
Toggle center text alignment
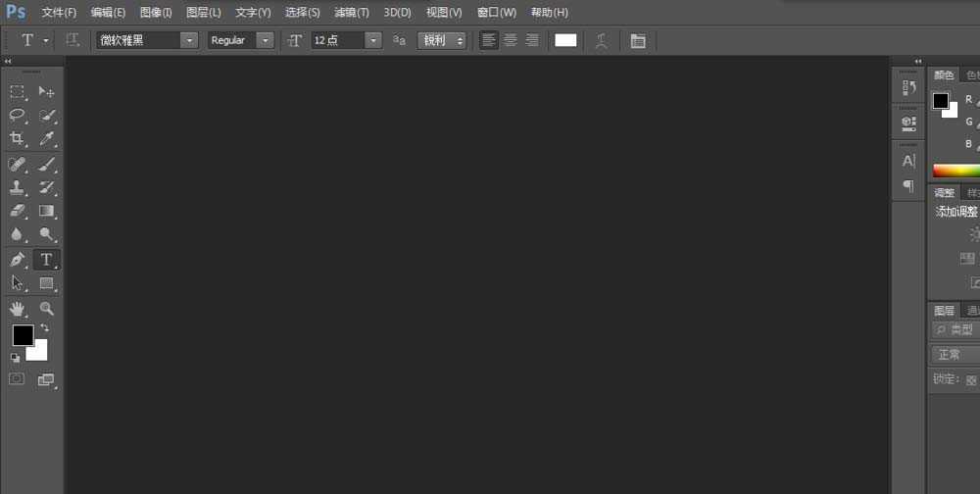click(511, 40)
